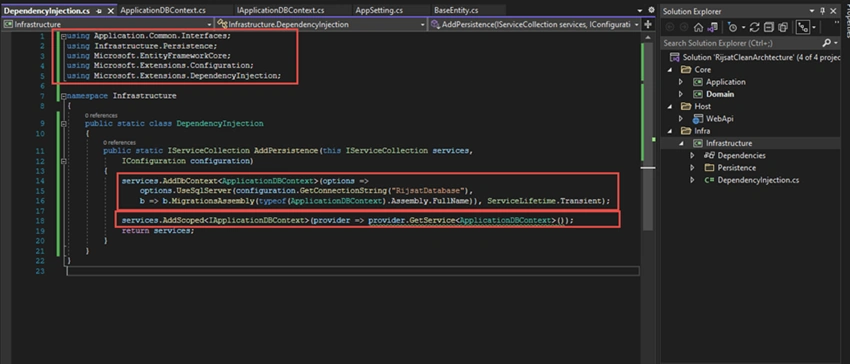The image size is (850, 364).
Task: Collapse the namespace Infrastructure block
Action: [64, 96]
